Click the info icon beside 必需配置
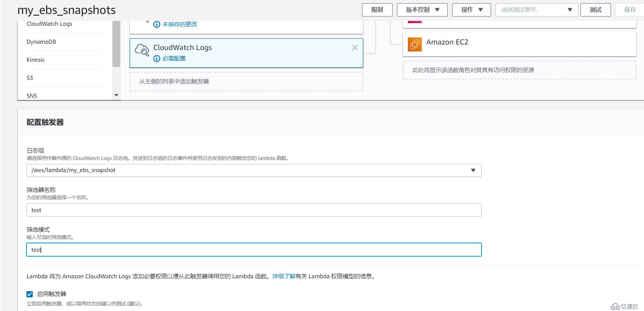Screen dimensions: 644x311 click(157, 58)
